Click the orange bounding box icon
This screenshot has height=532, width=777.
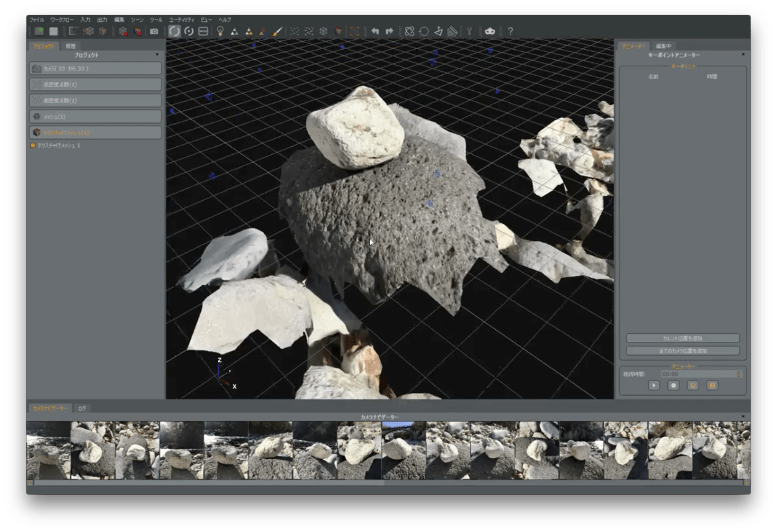click(x=354, y=31)
